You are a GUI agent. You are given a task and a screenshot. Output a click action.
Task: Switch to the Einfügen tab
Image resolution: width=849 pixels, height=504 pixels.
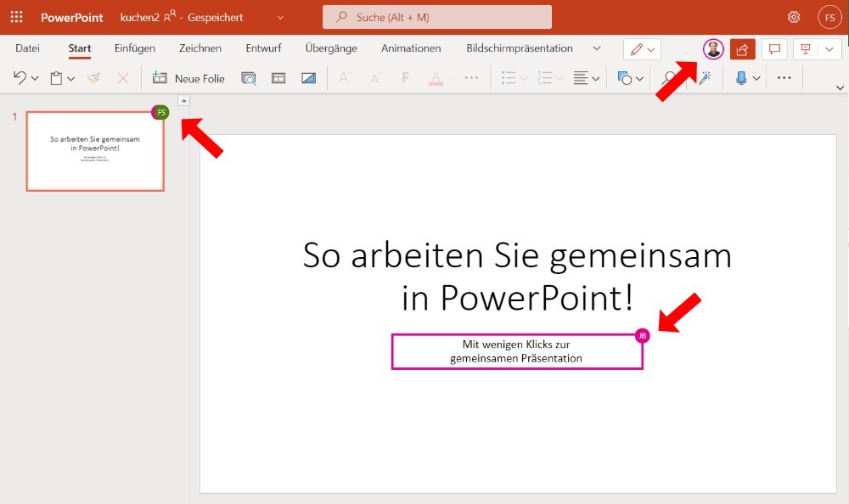135,48
